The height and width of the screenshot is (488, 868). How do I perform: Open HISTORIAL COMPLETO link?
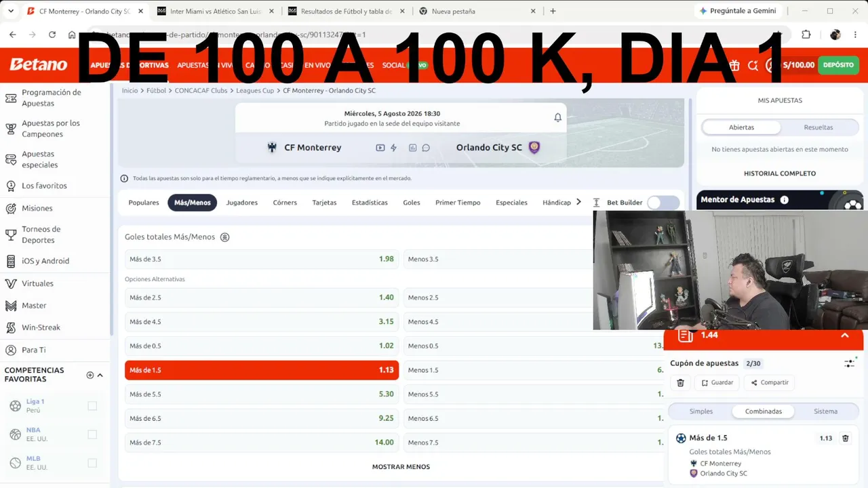tap(780, 174)
